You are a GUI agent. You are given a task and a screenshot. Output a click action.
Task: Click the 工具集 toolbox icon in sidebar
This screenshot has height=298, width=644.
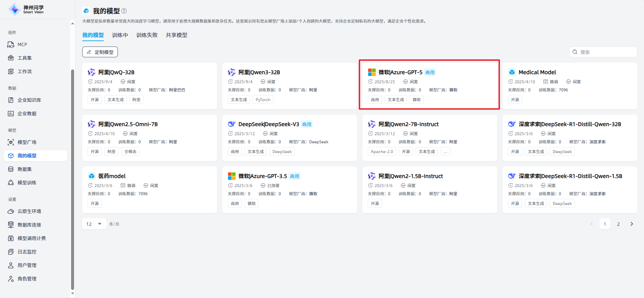(11, 58)
